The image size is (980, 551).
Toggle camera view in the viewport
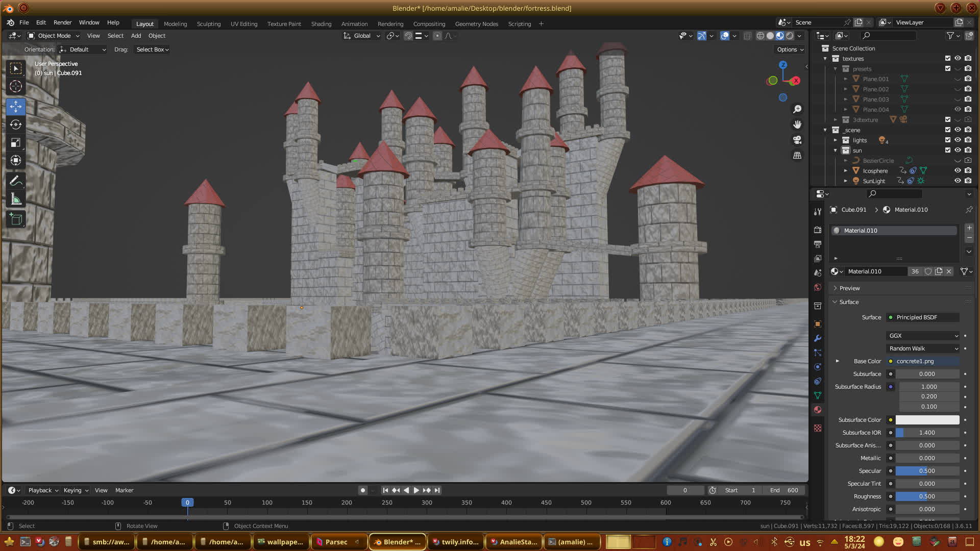(797, 140)
